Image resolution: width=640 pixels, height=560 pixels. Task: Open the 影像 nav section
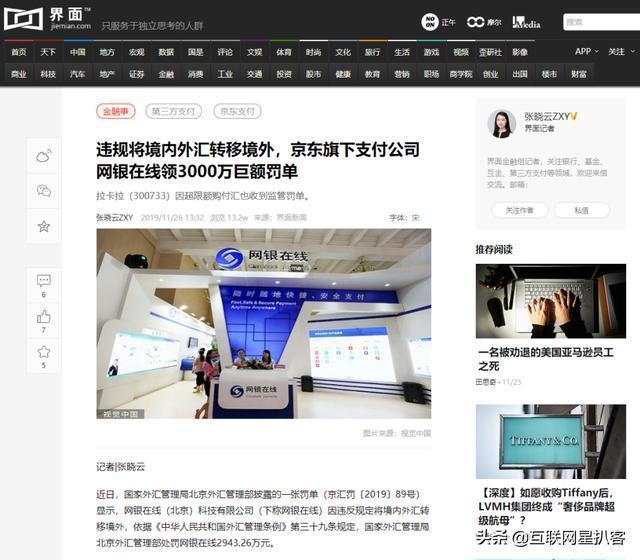(520, 52)
